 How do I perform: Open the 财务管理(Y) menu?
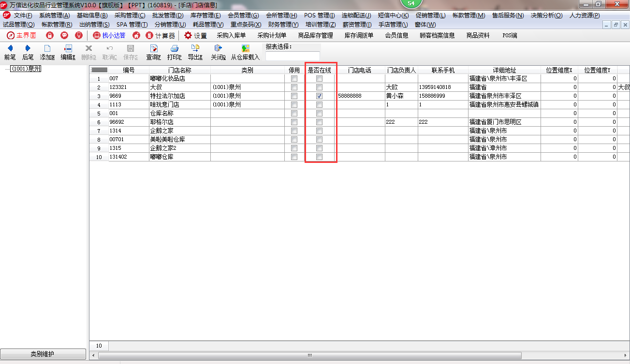tap(283, 24)
